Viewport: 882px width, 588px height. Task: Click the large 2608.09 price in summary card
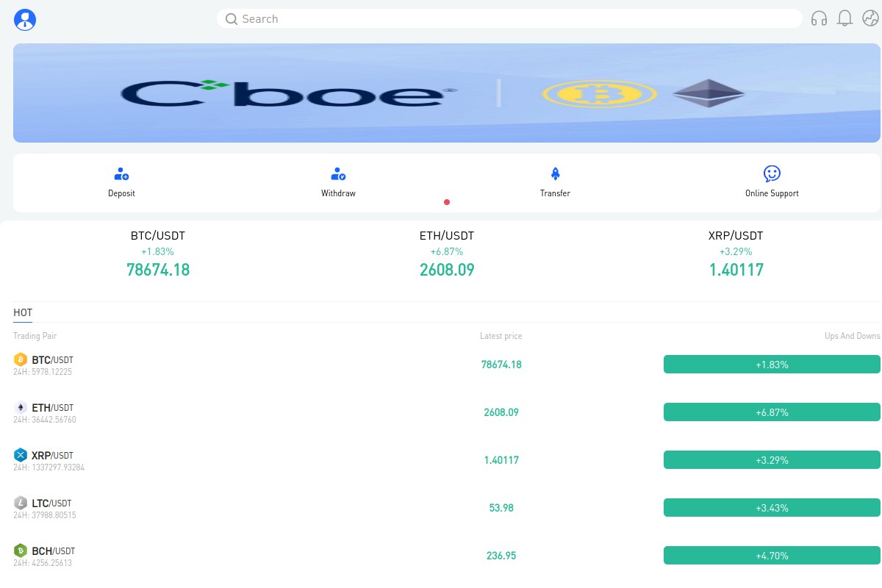(x=447, y=270)
